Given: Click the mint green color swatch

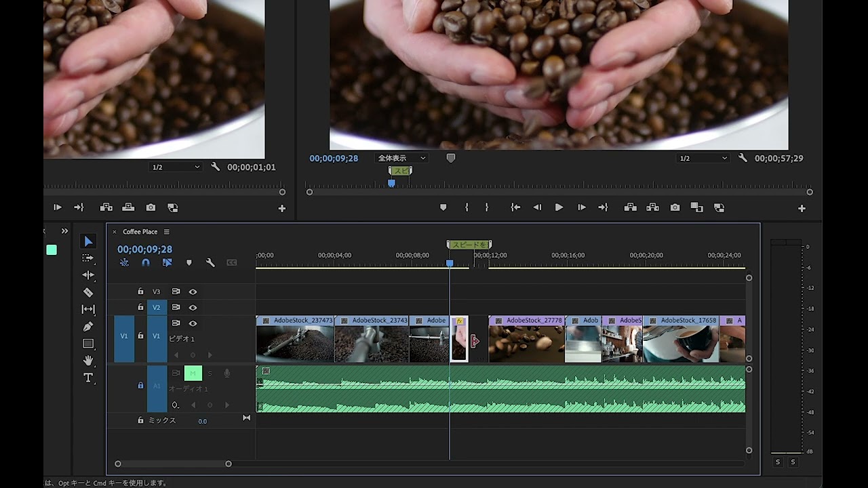Looking at the screenshot, I should pyautogui.click(x=52, y=250).
